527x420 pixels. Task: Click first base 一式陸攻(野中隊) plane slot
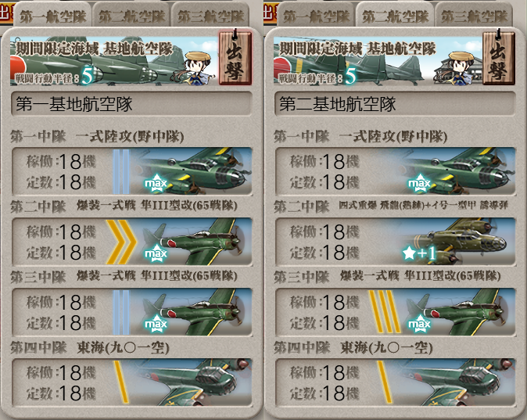131,171
